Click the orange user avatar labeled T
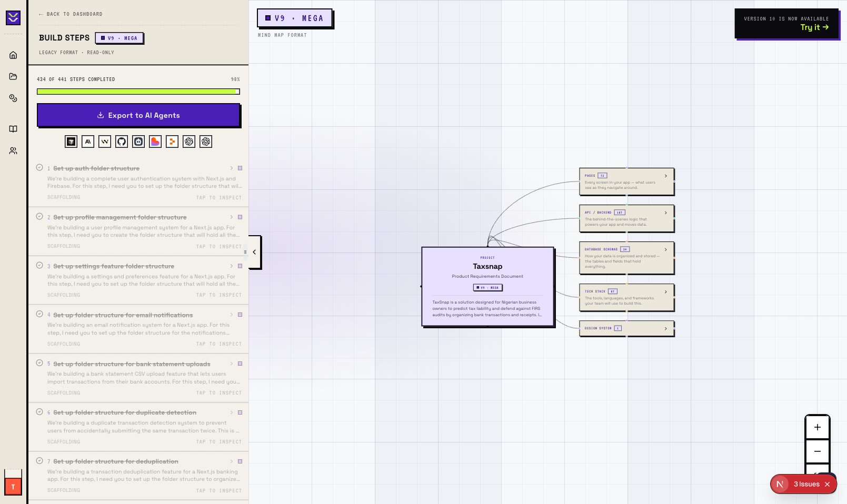 coord(13,487)
